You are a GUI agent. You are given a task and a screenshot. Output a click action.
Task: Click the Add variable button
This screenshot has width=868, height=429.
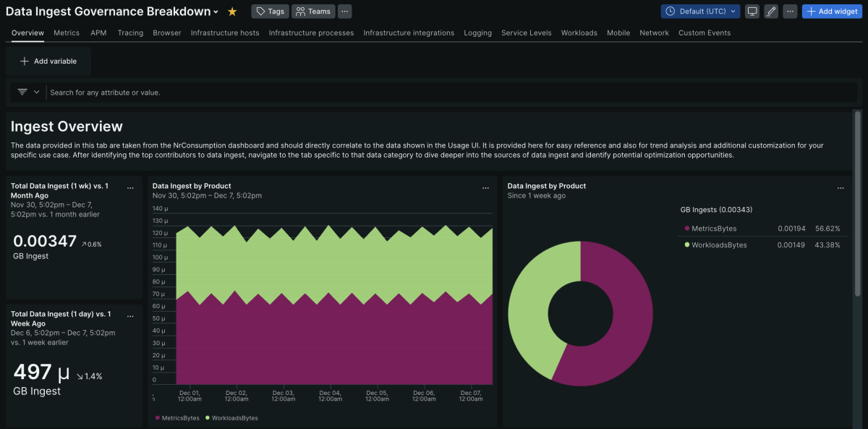pos(48,61)
